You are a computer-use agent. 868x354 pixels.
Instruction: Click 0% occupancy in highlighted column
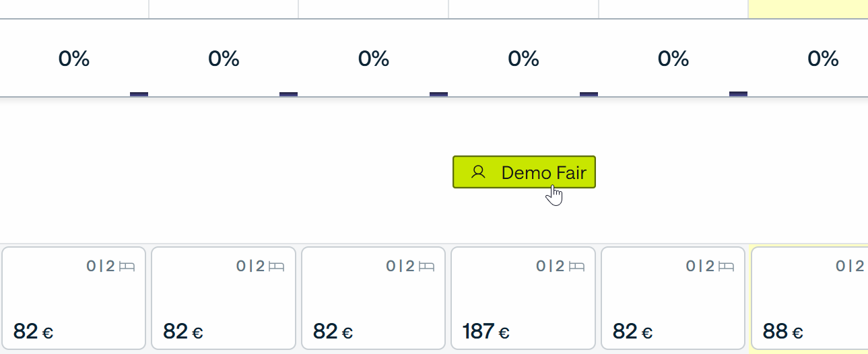(x=823, y=59)
